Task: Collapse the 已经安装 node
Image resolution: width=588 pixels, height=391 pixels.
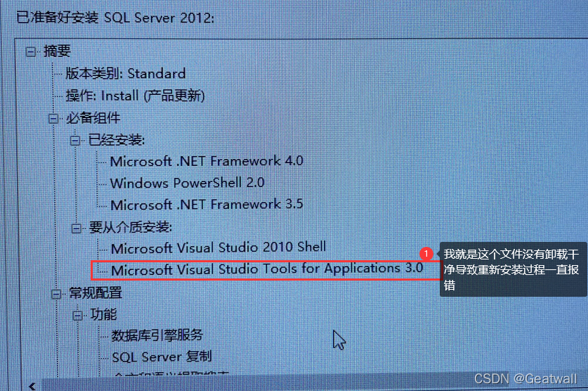Action: 75,141
